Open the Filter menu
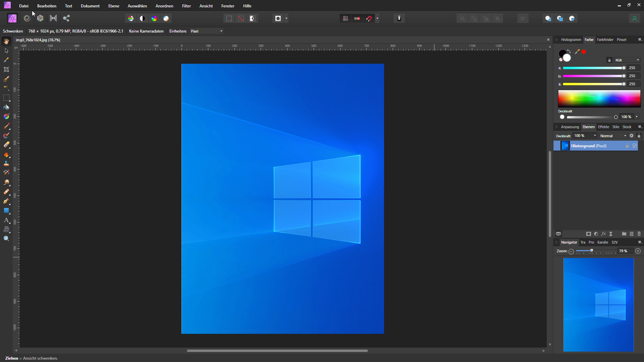 click(x=186, y=6)
